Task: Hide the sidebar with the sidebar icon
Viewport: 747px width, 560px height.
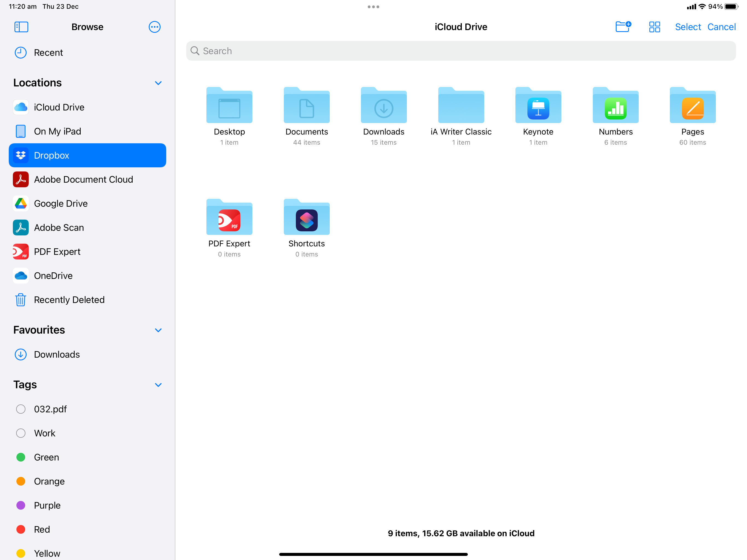Action: point(21,27)
